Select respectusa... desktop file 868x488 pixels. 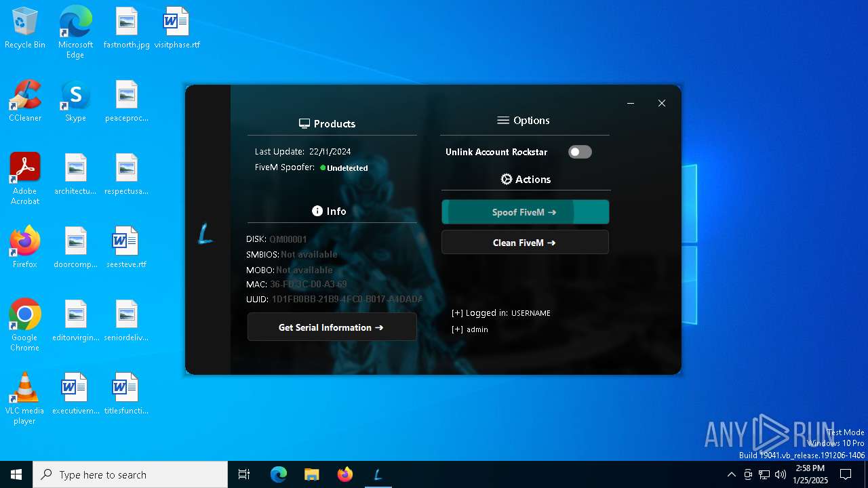pyautogui.click(x=127, y=175)
